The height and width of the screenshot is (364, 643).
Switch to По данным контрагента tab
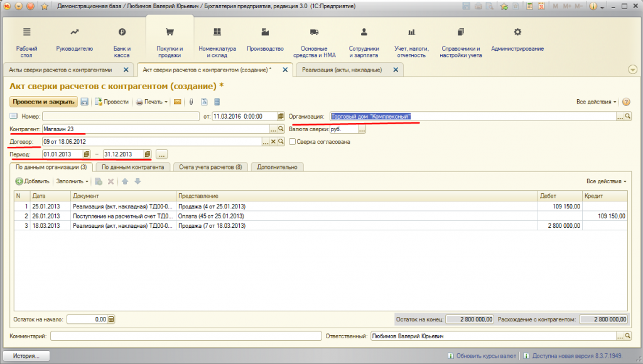click(x=133, y=167)
